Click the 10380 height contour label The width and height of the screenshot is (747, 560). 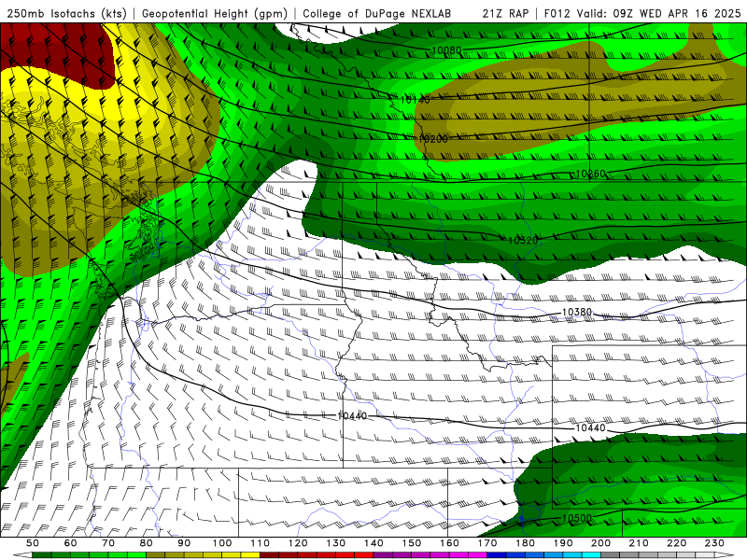(577, 312)
